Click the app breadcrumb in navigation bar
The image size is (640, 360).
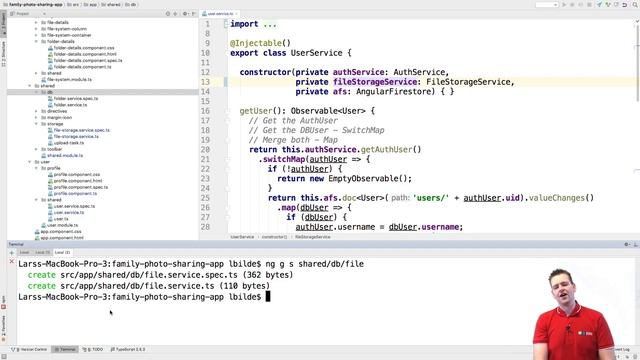click(90, 4)
